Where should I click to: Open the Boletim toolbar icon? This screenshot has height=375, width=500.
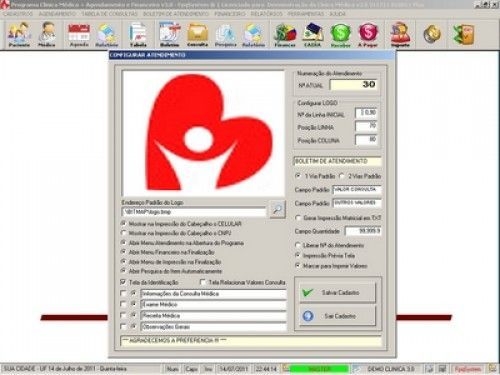[x=169, y=34]
